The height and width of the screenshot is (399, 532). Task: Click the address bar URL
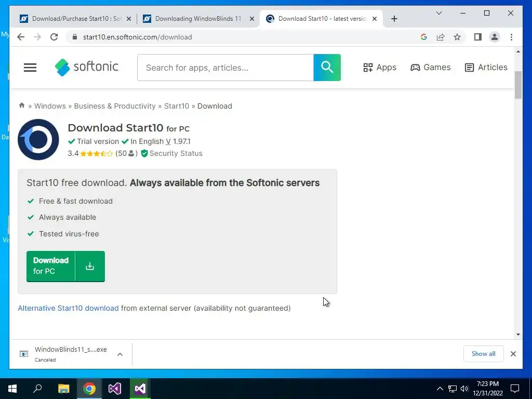tap(137, 37)
